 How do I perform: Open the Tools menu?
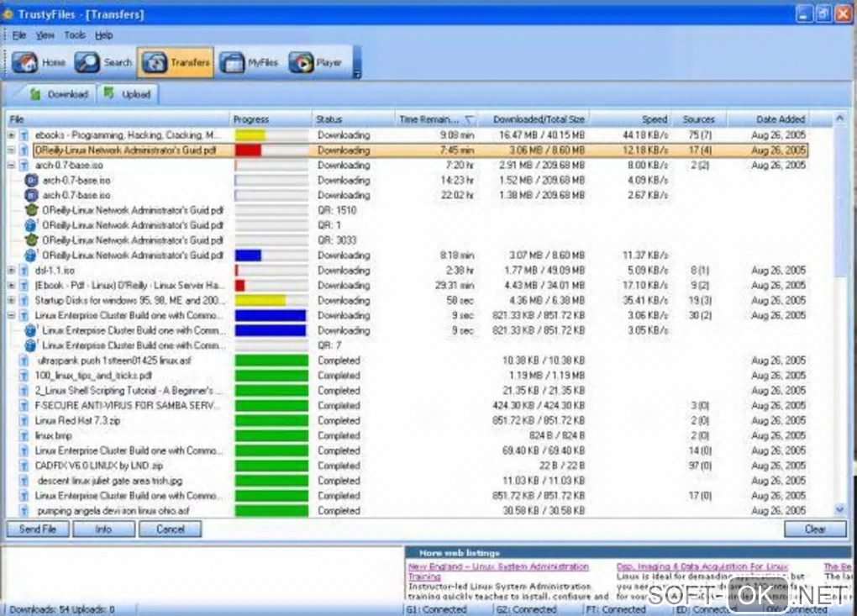click(x=75, y=35)
